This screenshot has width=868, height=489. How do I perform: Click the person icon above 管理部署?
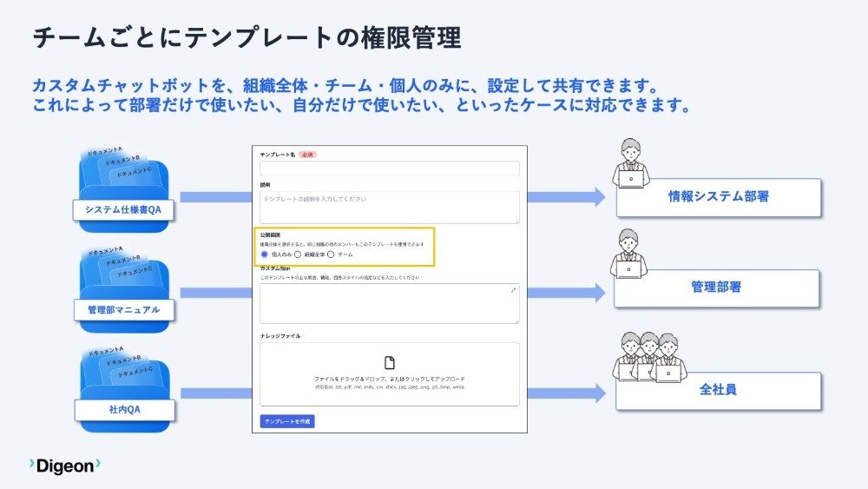[x=628, y=254]
